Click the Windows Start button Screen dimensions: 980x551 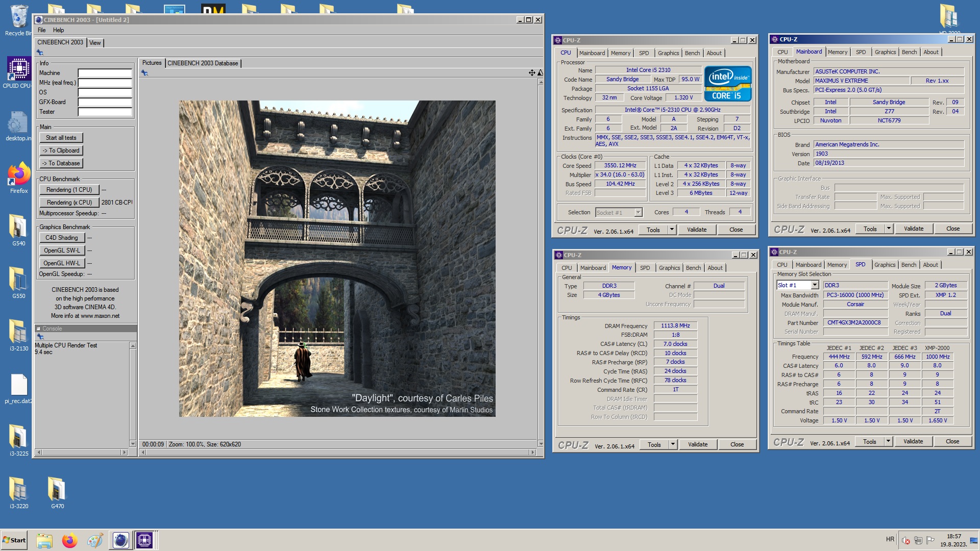pyautogui.click(x=14, y=540)
